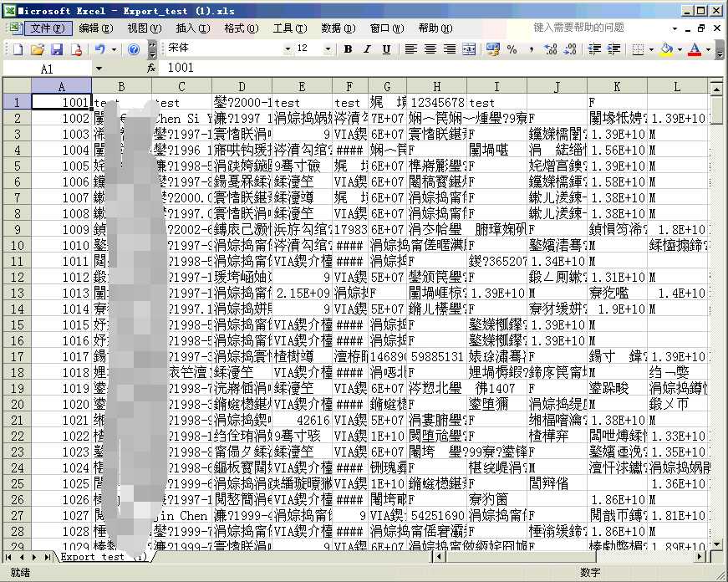Viewport: 728px width, 582px height.
Task: Click the New blank workbook icon
Action: point(18,48)
